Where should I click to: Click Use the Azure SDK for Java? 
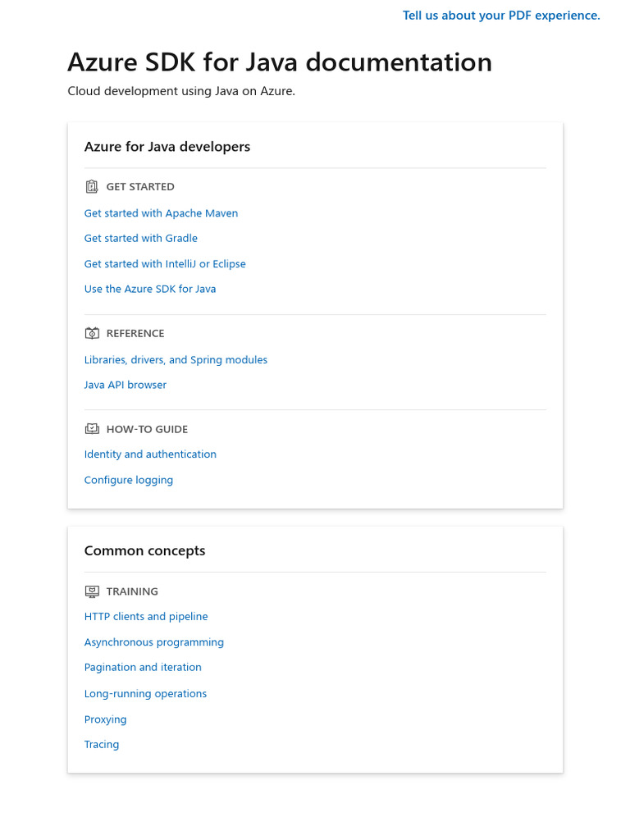[x=150, y=290]
